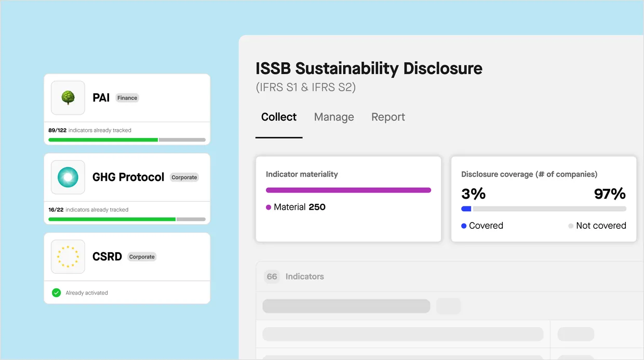Click the Indicator materiality card heading
This screenshot has height=360, width=644.
coord(302,174)
